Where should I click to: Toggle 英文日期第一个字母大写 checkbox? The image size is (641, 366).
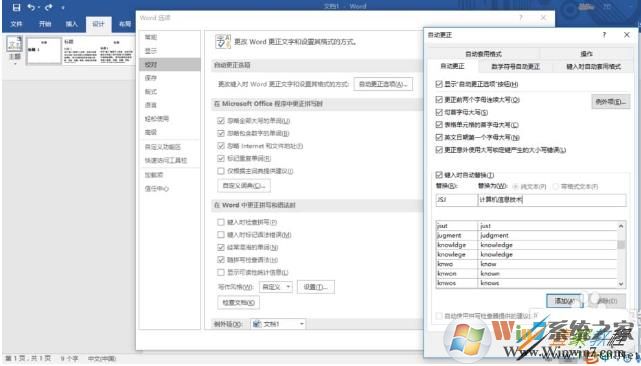point(439,137)
